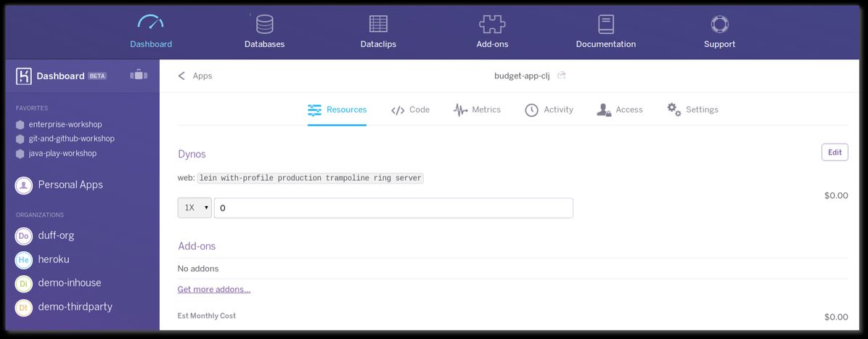Switch to the Code tab
The height and width of the screenshot is (339, 868).
coord(410,110)
